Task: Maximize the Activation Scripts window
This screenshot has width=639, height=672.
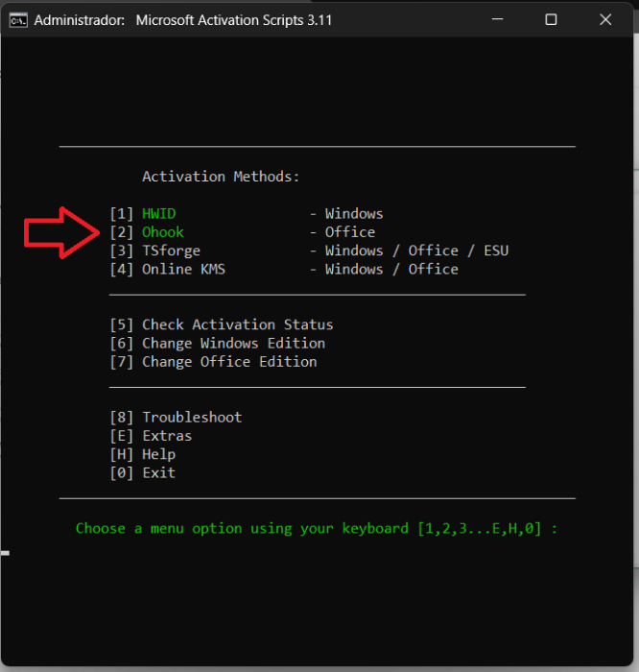Action: coord(551,19)
